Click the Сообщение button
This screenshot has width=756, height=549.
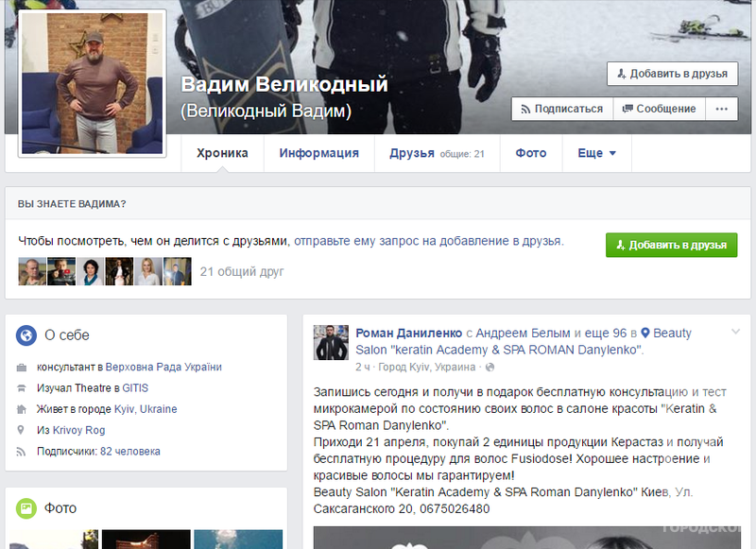click(659, 109)
